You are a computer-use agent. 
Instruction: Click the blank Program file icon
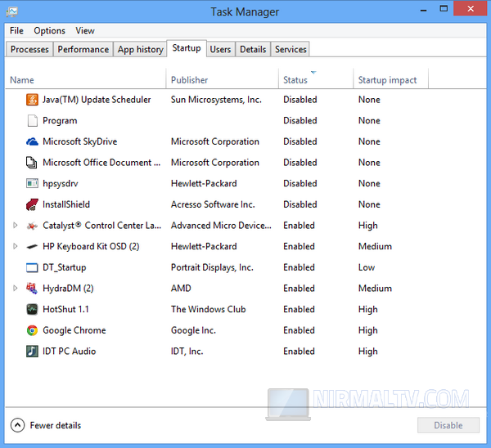tap(32, 121)
